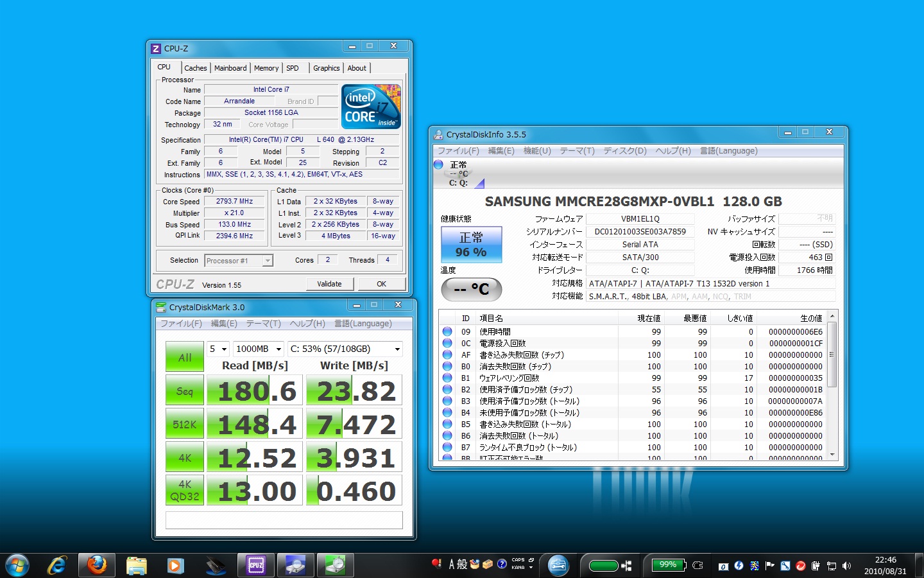Click the Internet Explorer taskbar icon
The image size is (924, 578).
57,565
